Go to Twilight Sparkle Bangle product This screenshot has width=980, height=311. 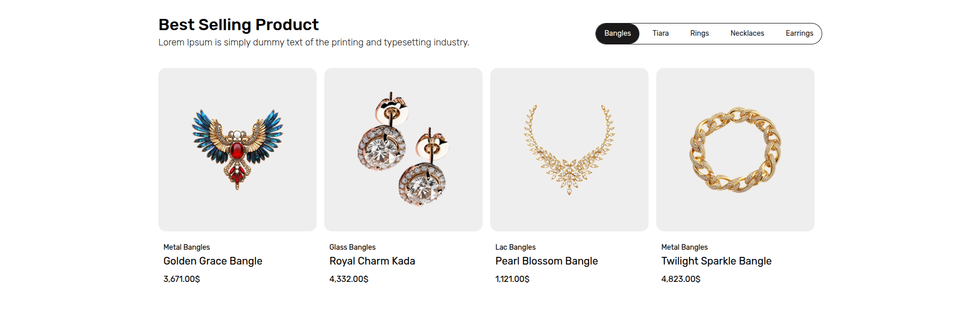(716, 261)
